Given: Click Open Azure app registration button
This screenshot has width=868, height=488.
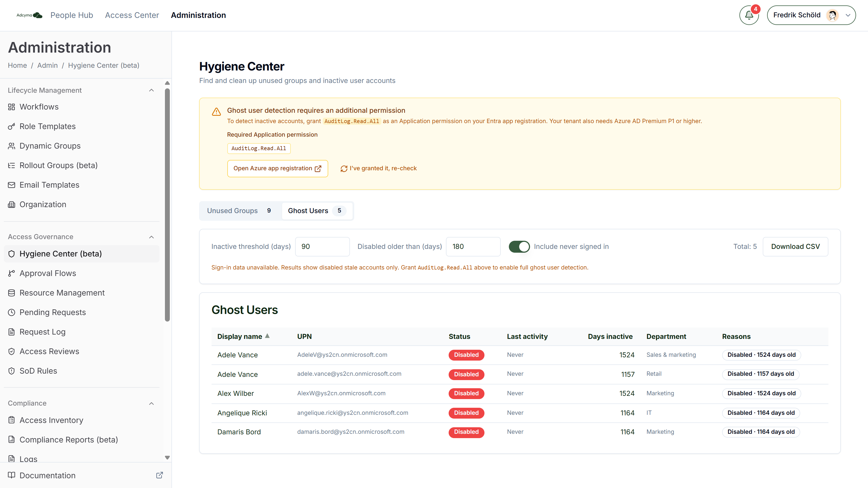Looking at the screenshot, I should click(x=277, y=168).
